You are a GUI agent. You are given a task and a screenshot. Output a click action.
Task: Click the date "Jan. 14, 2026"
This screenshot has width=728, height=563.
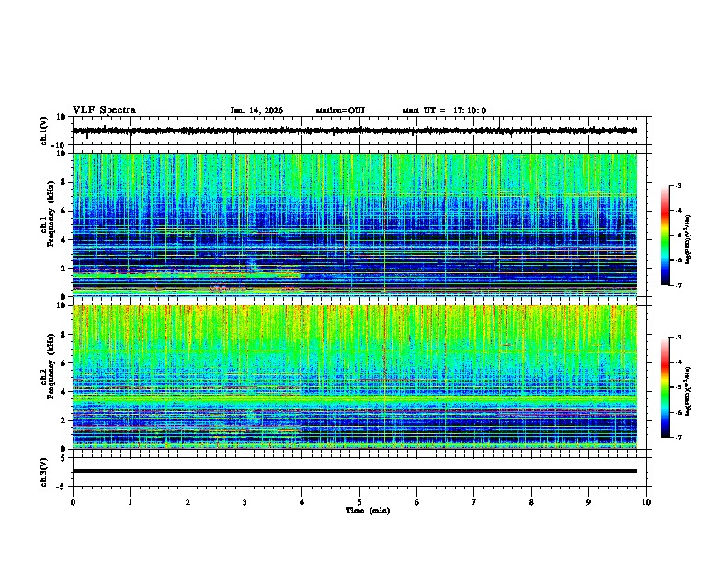click(256, 110)
